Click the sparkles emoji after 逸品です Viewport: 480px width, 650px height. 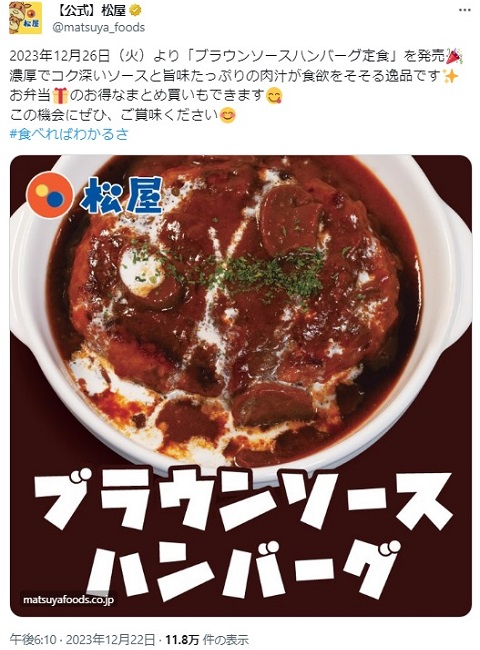point(450,76)
